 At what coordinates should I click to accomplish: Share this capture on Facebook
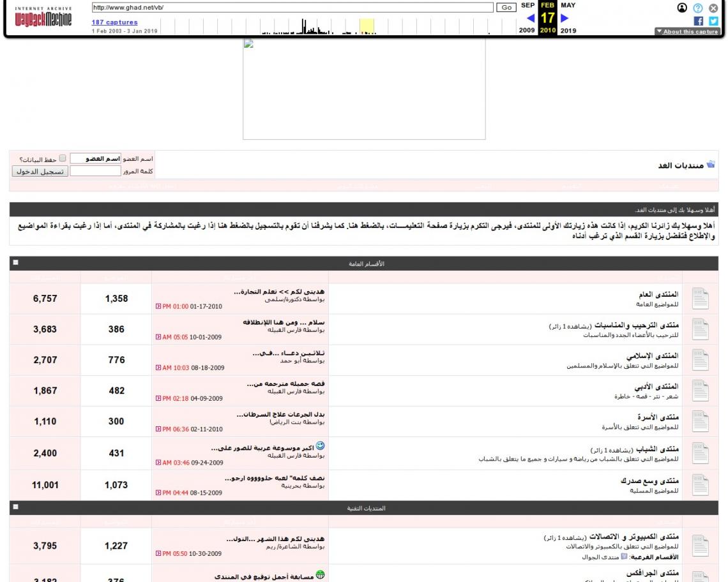(698, 21)
